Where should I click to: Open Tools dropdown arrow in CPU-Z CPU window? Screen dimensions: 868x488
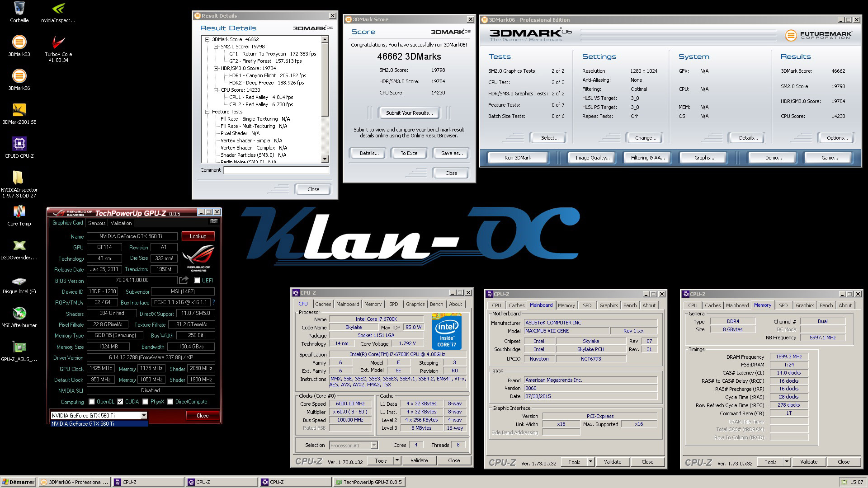coord(397,460)
